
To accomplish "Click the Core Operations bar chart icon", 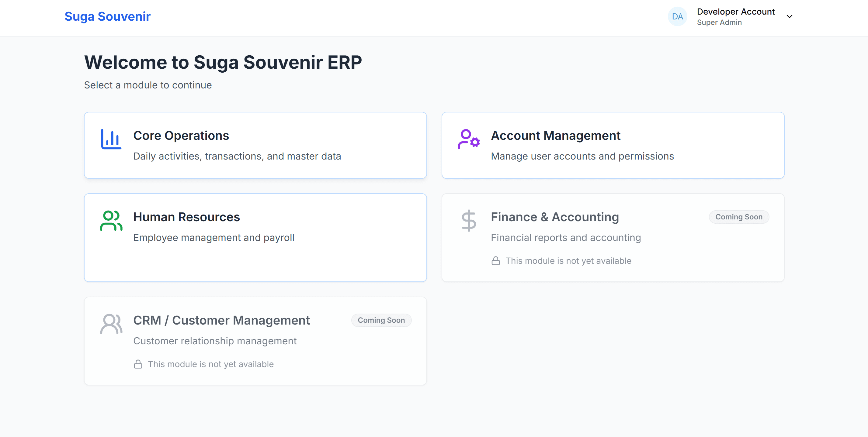I will click(x=111, y=139).
